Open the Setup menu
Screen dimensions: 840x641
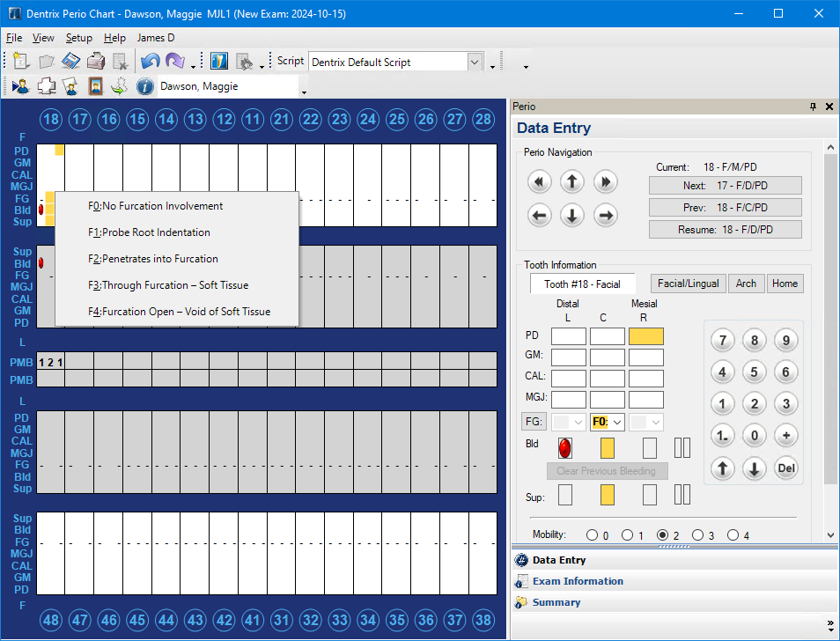tap(78, 38)
